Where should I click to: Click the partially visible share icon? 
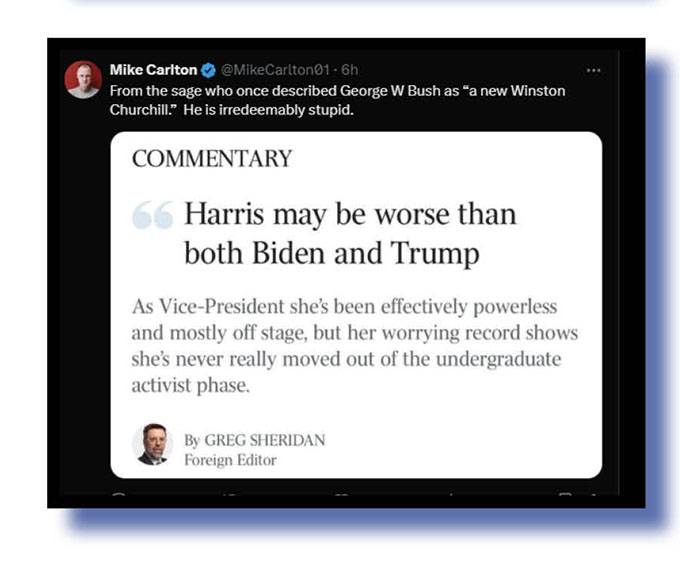tap(594, 493)
